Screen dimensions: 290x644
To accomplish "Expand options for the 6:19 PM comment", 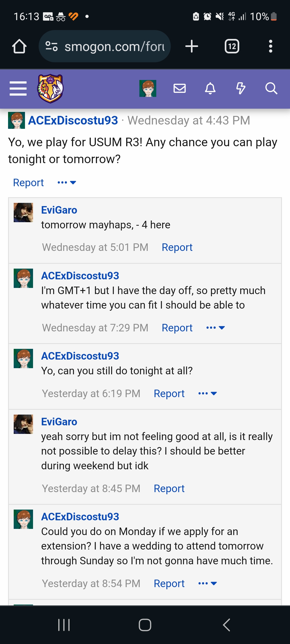I will tap(207, 394).
